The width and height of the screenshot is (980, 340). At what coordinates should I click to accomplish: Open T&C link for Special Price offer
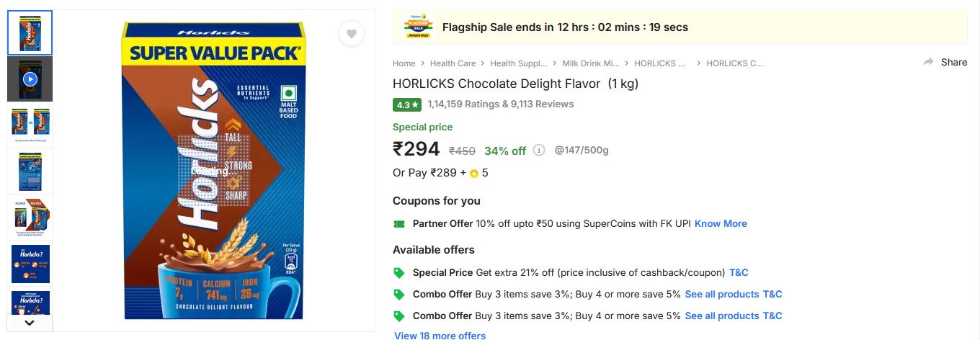coord(739,273)
